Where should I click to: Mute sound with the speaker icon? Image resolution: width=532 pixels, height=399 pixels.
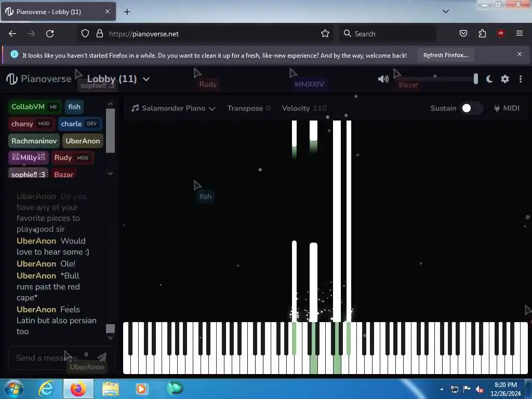[x=383, y=79]
